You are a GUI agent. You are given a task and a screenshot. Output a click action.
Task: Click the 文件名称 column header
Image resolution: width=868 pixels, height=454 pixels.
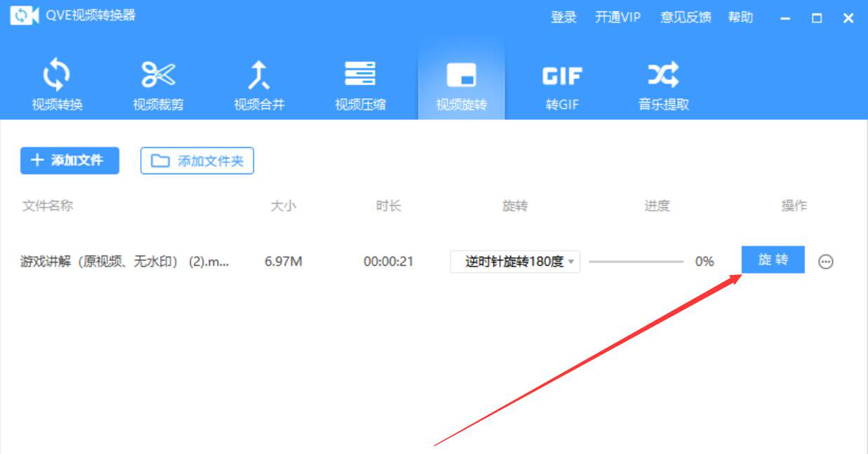tap(48, 206)
